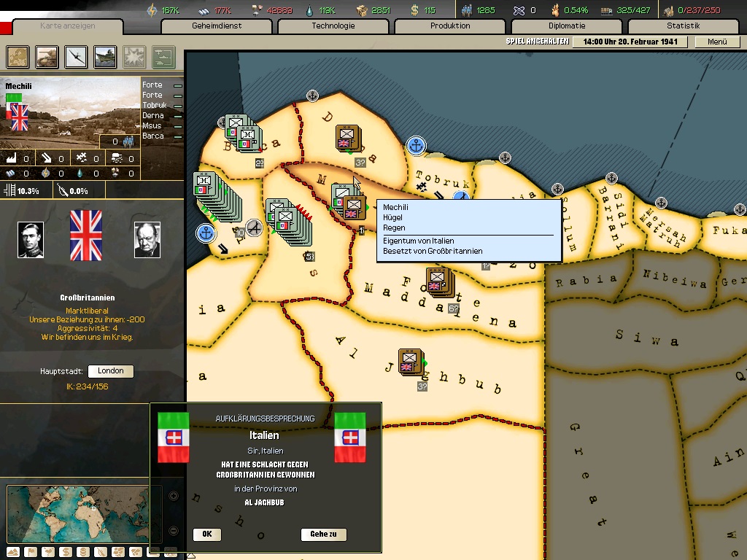Switch to the Diplomatie tab
Screen dimensions: 747x560
coord(566,26)
